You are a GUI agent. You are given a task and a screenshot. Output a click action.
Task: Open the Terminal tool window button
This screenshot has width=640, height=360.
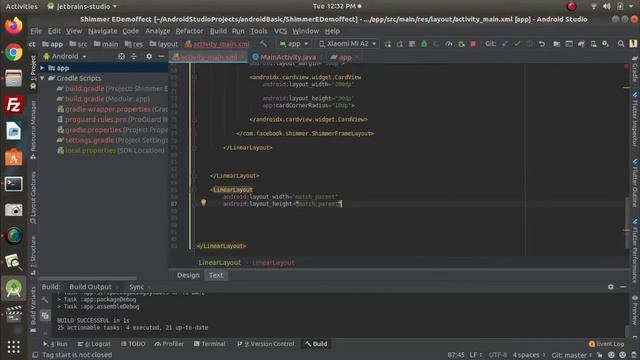coord(209,344)
